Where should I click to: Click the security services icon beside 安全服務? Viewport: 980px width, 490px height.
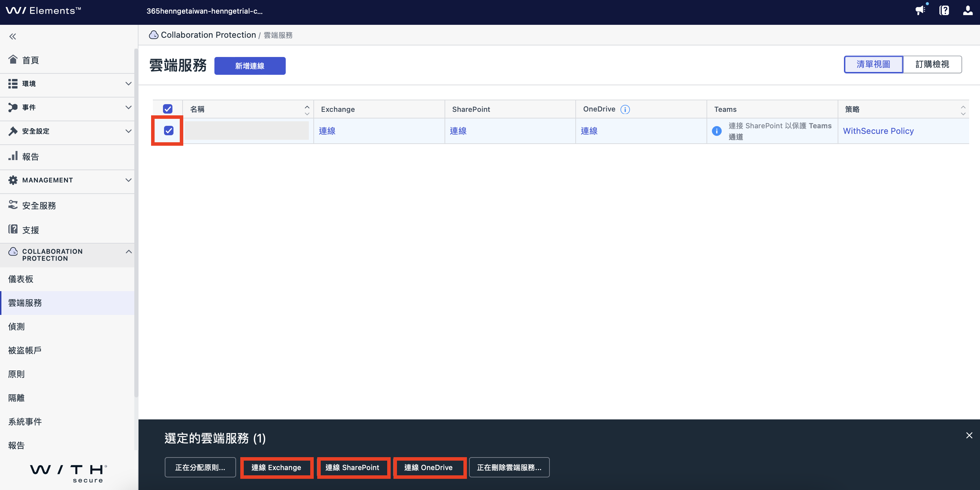tap(13, 205)
